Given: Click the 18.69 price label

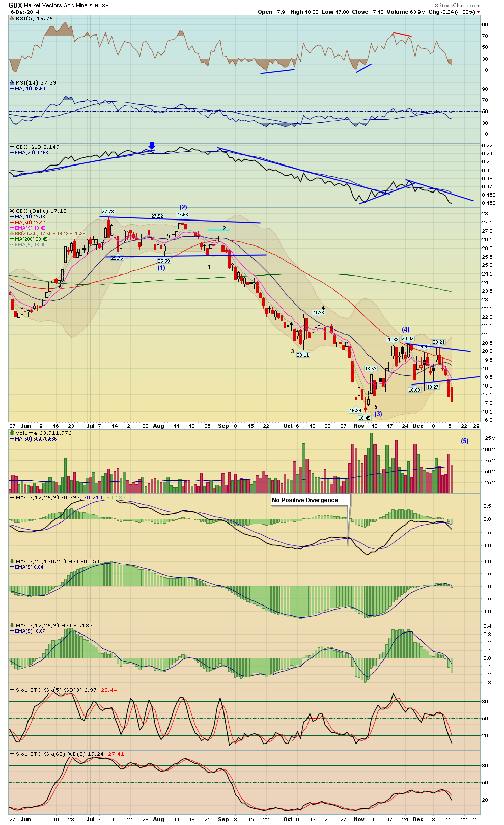Looking at the screenshot, I should click(371, 368).
